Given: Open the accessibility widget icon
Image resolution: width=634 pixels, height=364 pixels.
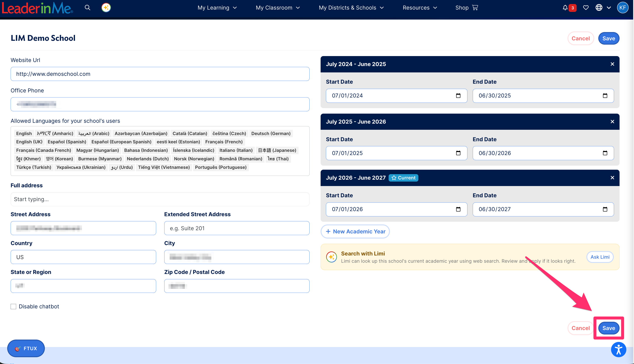Looking at the screenshot, I should point(618,350).
